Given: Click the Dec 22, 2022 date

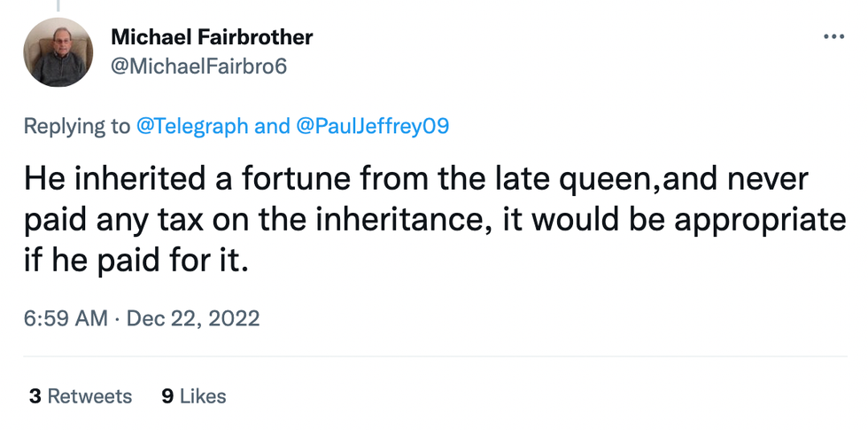Looking at the screenshot, I should tap(193, 317).
